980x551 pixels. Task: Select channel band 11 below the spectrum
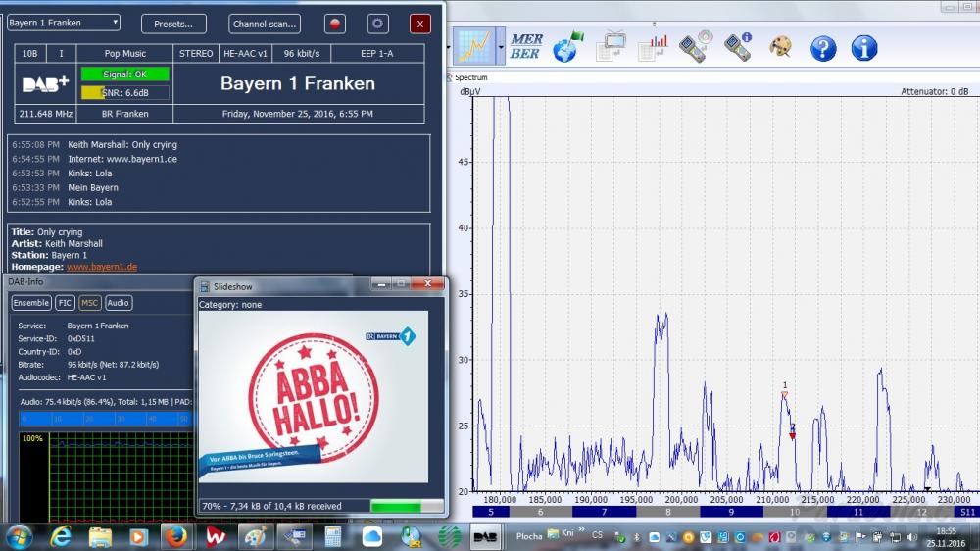pyautogui.click(x=858, y=512)
